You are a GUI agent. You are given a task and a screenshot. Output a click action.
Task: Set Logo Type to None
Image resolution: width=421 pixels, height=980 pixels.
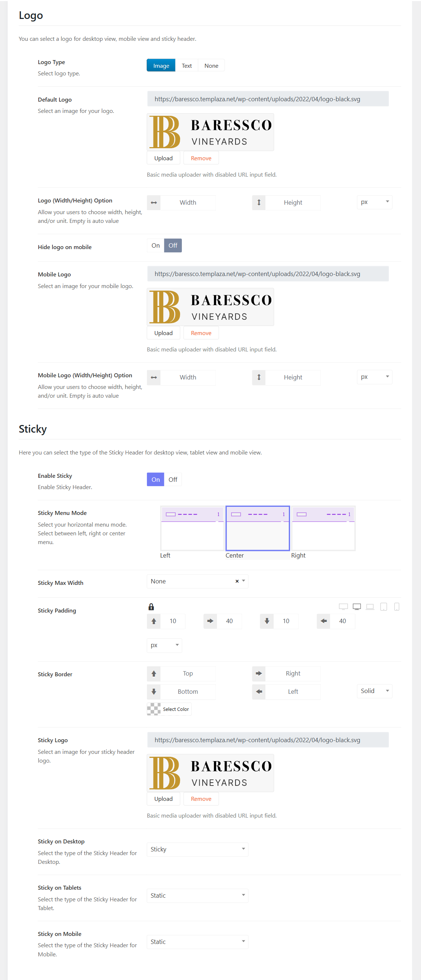211,66
